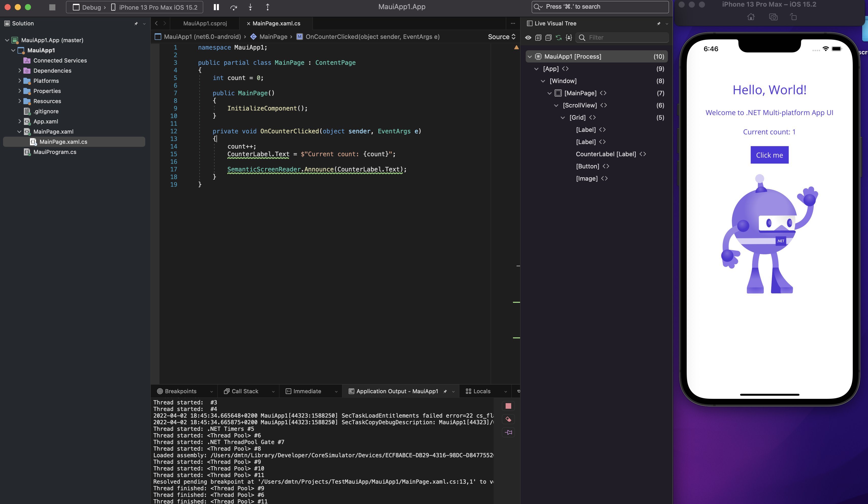Screen dimensions: 868x504
Task: Go to source for MainPage node
Action: pyautogui.click(x=603, y=93)
